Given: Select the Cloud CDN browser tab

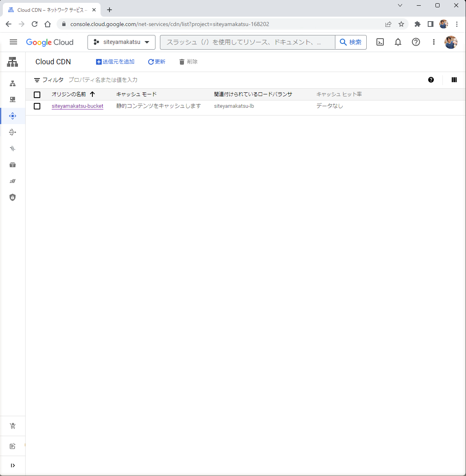Looking at the screenshot, I should (x=52, y=10).
